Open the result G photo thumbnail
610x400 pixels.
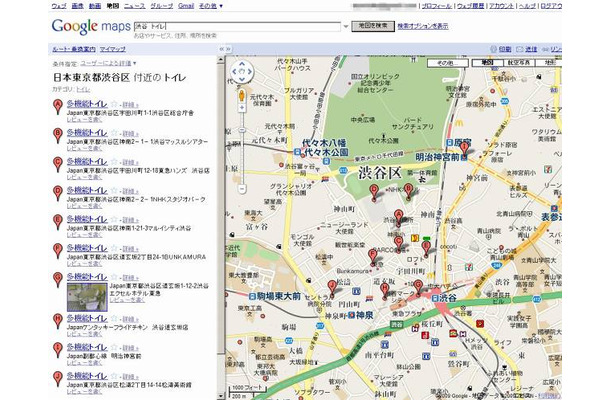click(87, 297)
